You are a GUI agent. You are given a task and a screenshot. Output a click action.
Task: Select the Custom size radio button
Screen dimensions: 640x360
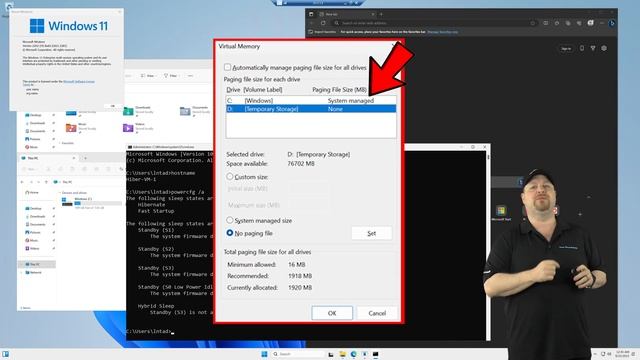[x=230, y=176]
